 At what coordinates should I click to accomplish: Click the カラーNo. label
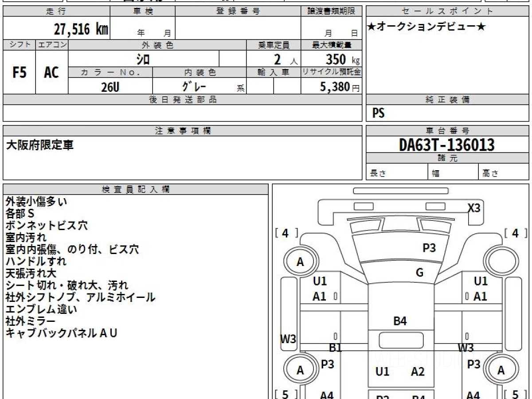coord(110,72)
